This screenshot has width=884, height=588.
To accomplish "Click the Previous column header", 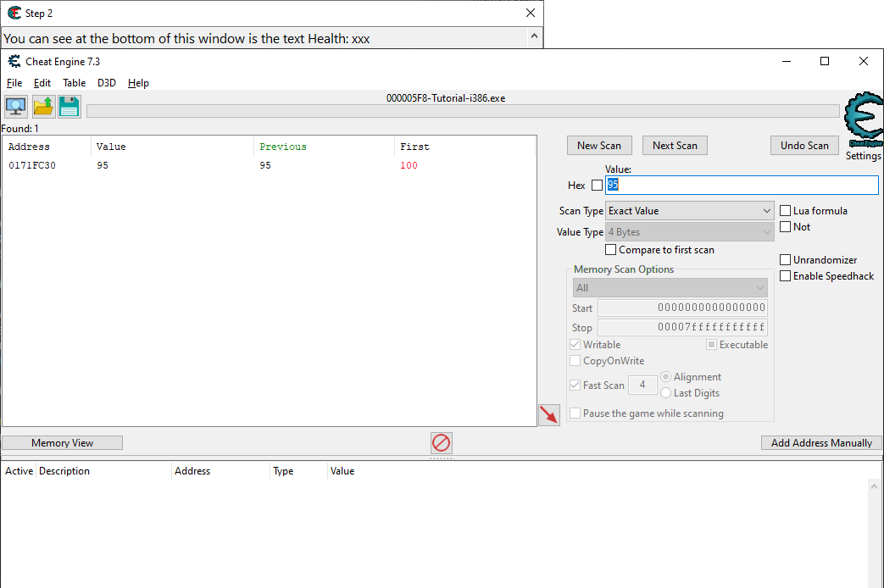I will click(324, 147).
